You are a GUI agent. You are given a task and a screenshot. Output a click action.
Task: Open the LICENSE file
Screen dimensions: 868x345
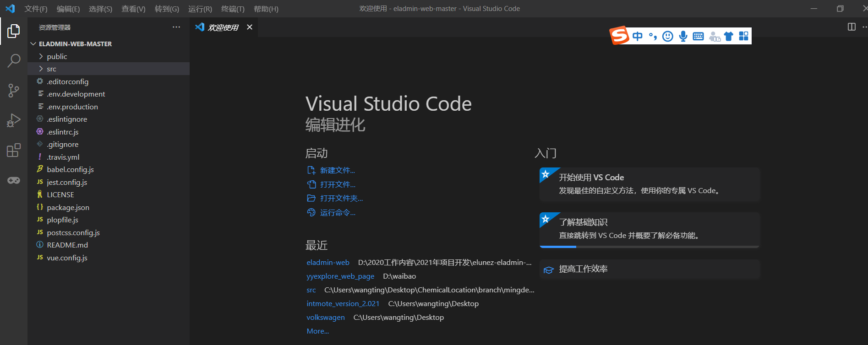109,194
